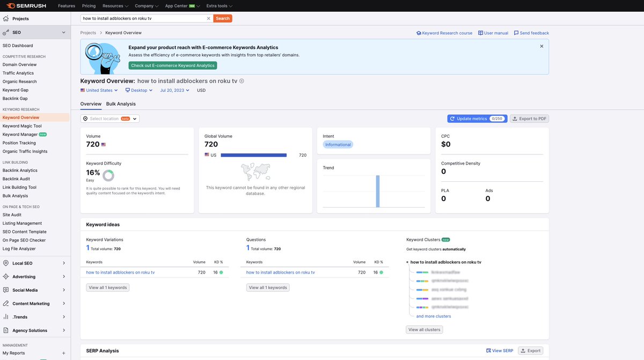The image size is (644, 360).
Task: Click the orange Search button
Action: point(223,18)
